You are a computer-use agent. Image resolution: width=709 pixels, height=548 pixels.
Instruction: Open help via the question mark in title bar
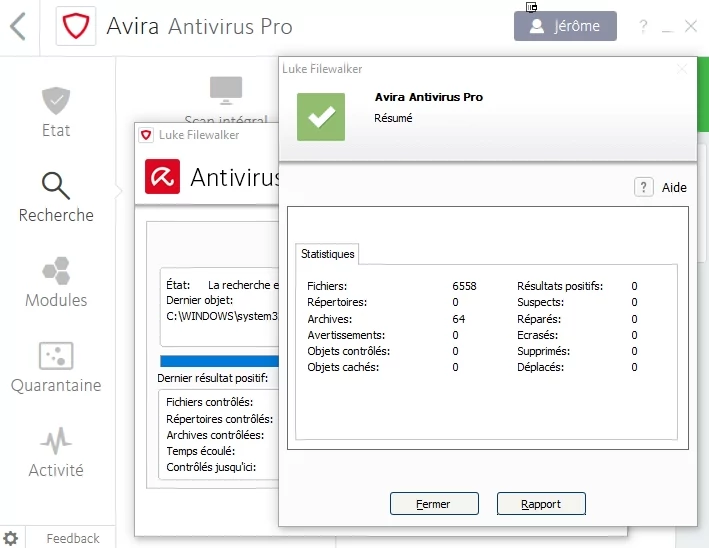coord(643,26)
